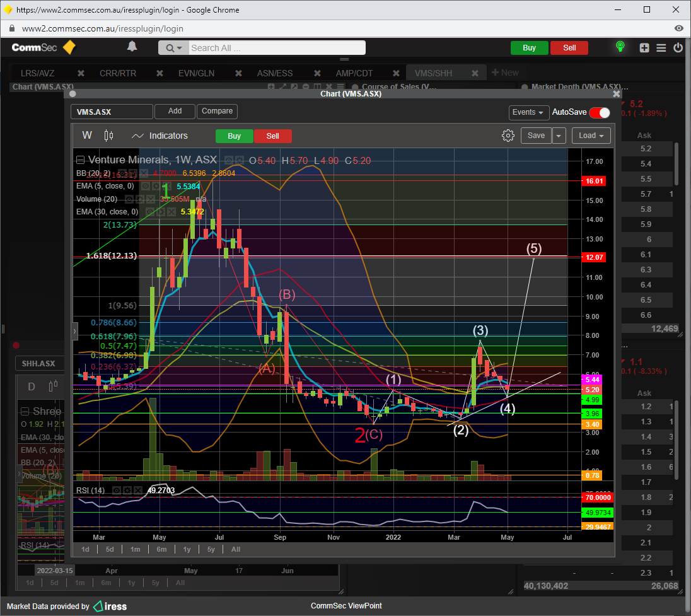Open the Events dropdown

pyautogui.click(x=528, y=112)
